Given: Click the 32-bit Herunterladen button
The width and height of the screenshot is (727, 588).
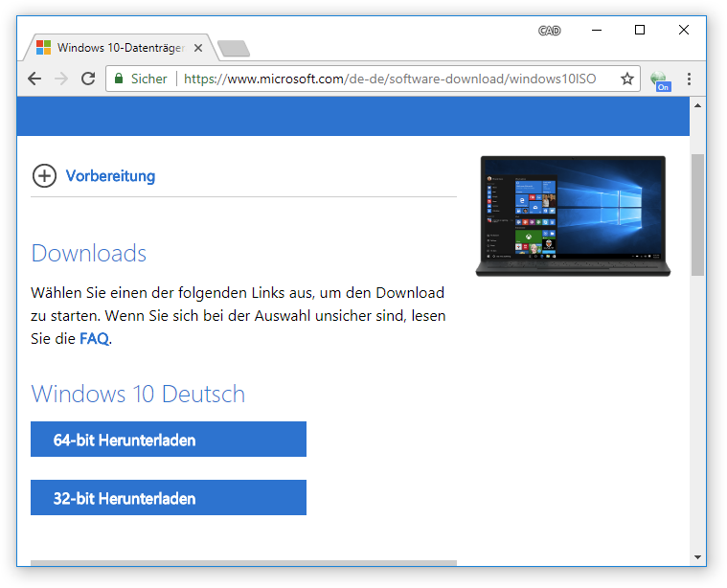Looking at the screenshot, I should tap(169, 498).
